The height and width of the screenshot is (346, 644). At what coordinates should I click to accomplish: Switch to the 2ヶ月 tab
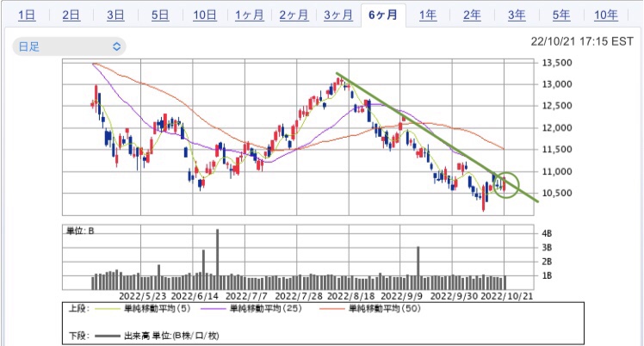point(294,15)
